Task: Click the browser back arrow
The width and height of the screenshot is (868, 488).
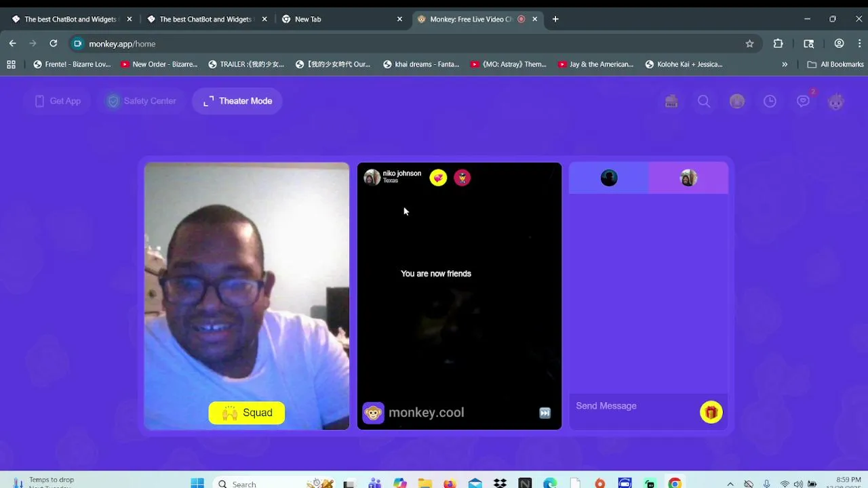Action: (12, 43)
